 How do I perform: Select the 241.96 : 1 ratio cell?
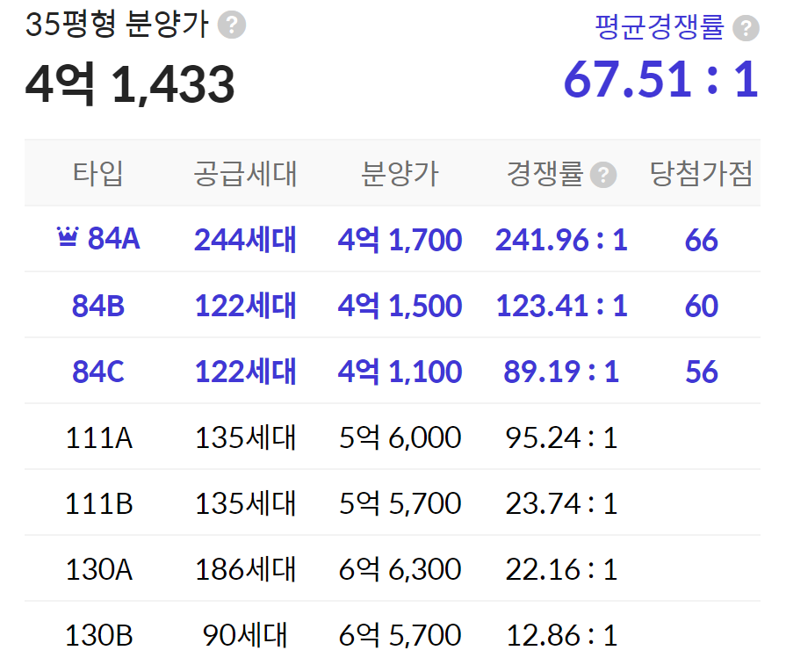(x=561, y=240)
